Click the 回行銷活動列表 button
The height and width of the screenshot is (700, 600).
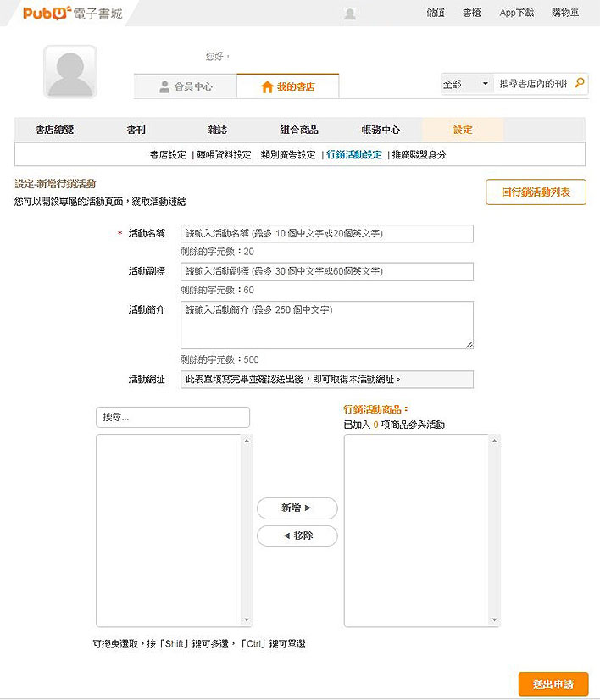[536, 192]
